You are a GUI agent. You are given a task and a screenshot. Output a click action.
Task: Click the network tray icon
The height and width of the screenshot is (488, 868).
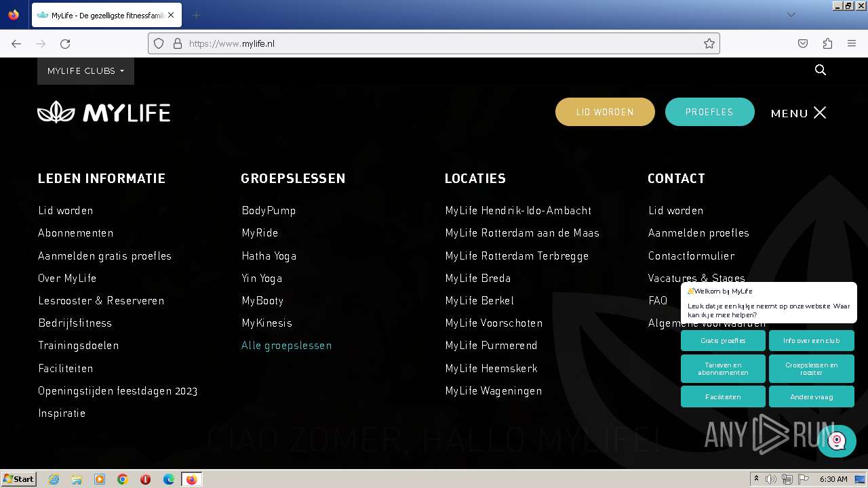click(x=787, y=479)
